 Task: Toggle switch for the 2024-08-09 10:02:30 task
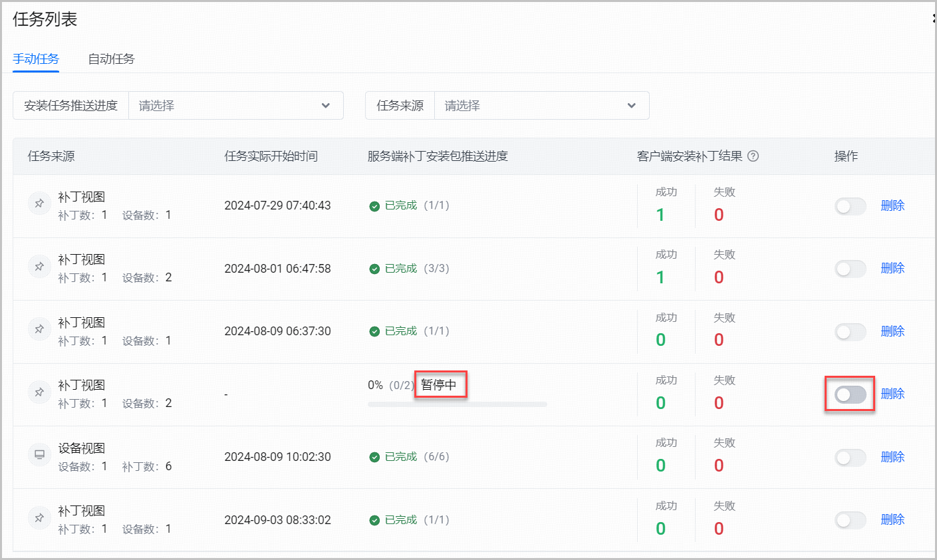(851, 457)
